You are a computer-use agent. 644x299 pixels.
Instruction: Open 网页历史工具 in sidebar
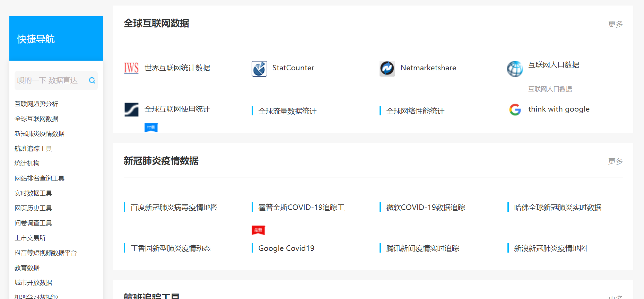tap(33, 208)
